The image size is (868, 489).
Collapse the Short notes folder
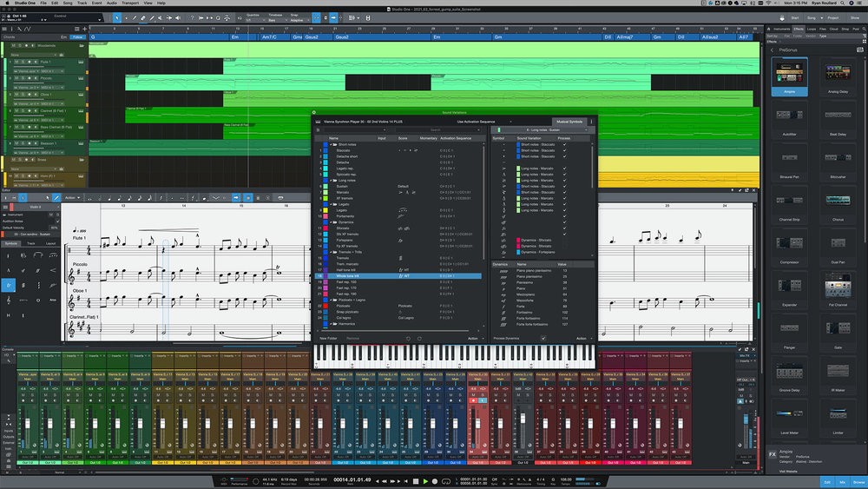(x=332, y=144)
